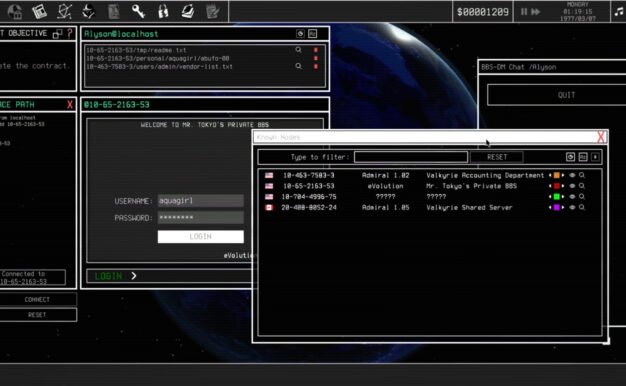
Task: Click the Az sort icon in Known Nodes
Action: pyautogui.click(x=583, y=157)
